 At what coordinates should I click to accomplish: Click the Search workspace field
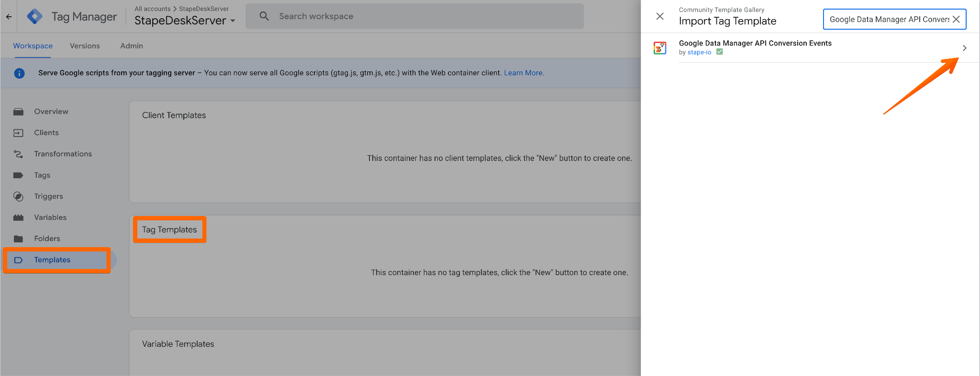pyautogui.click(x=414, y=16)
